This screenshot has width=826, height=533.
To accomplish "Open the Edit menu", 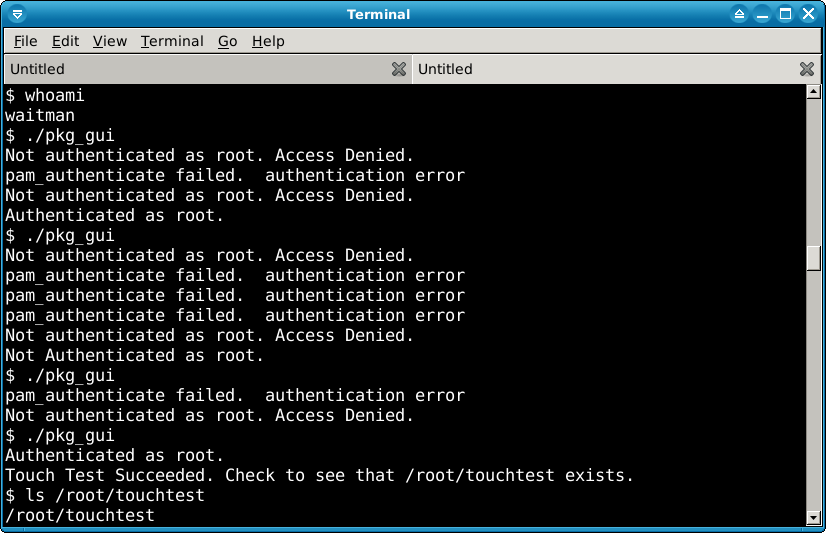I will pyautogui.click(x=65, y=41).
